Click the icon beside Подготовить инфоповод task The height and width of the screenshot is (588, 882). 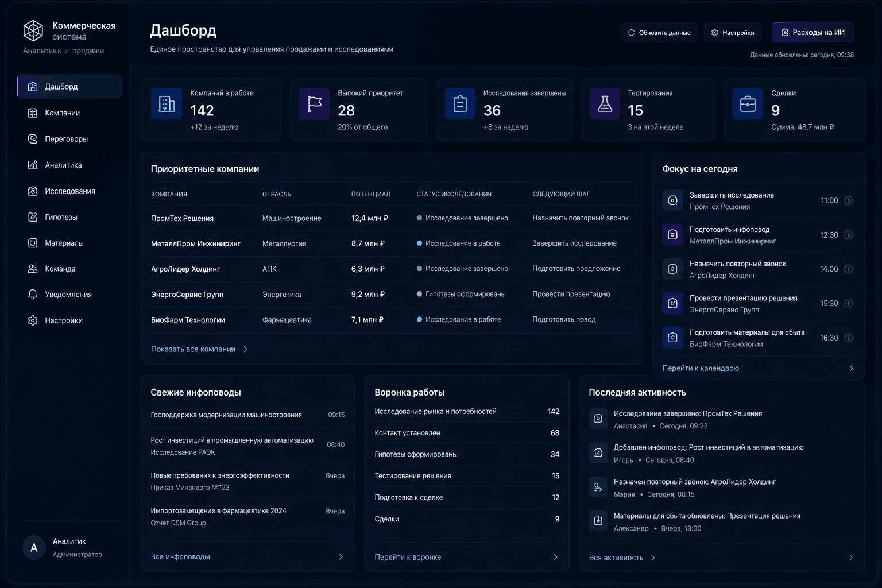pos(672,235)
